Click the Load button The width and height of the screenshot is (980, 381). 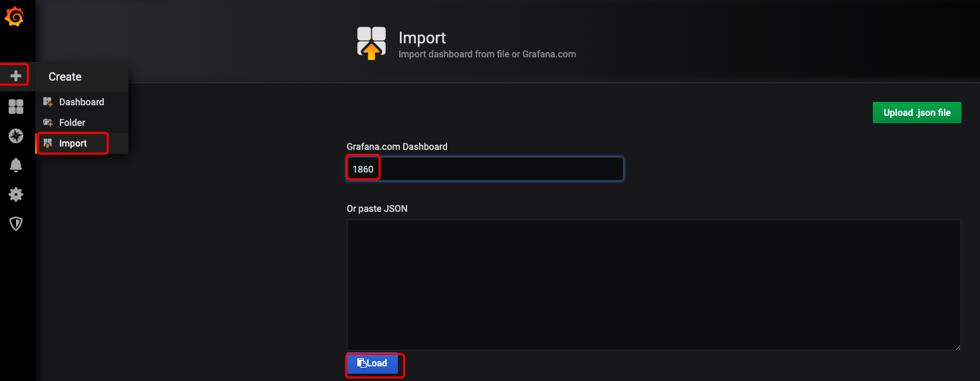coord(372,363)
